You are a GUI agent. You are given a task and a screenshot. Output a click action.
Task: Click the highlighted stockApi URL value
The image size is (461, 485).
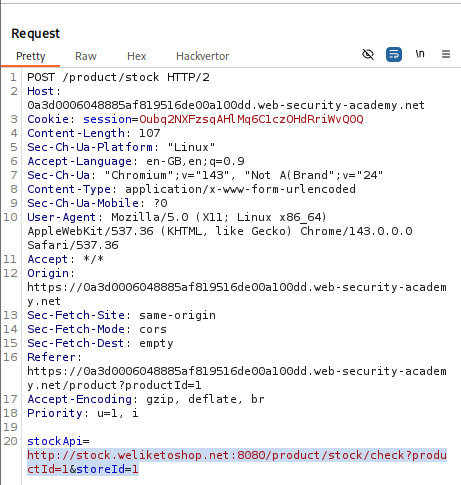click(237, 462)
